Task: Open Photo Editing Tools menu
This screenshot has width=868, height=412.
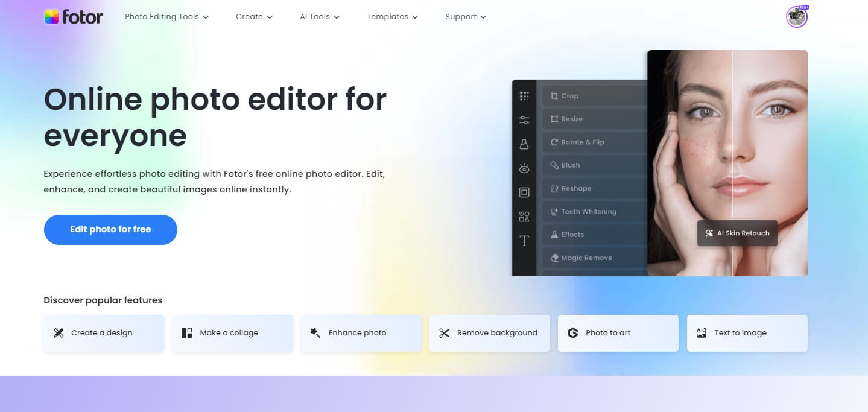Action: pos(167,17)
